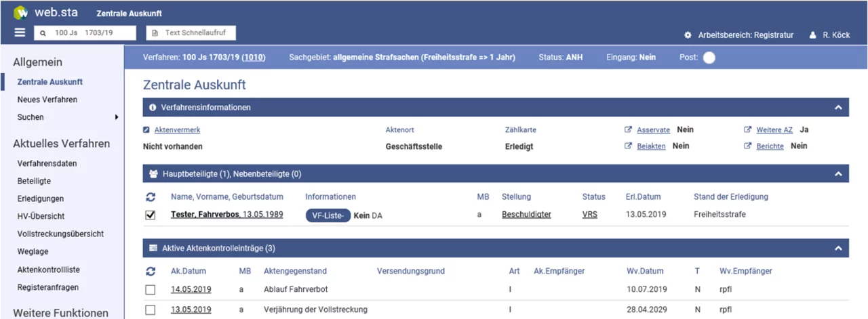Refresh the Aktenkontrolleinträge list

click(x=151, y=272)
